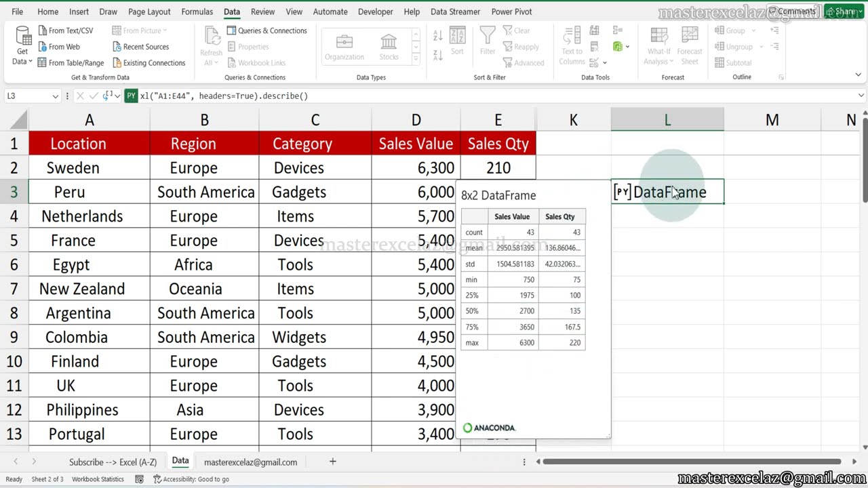Click From Web import option

(59, 47)
